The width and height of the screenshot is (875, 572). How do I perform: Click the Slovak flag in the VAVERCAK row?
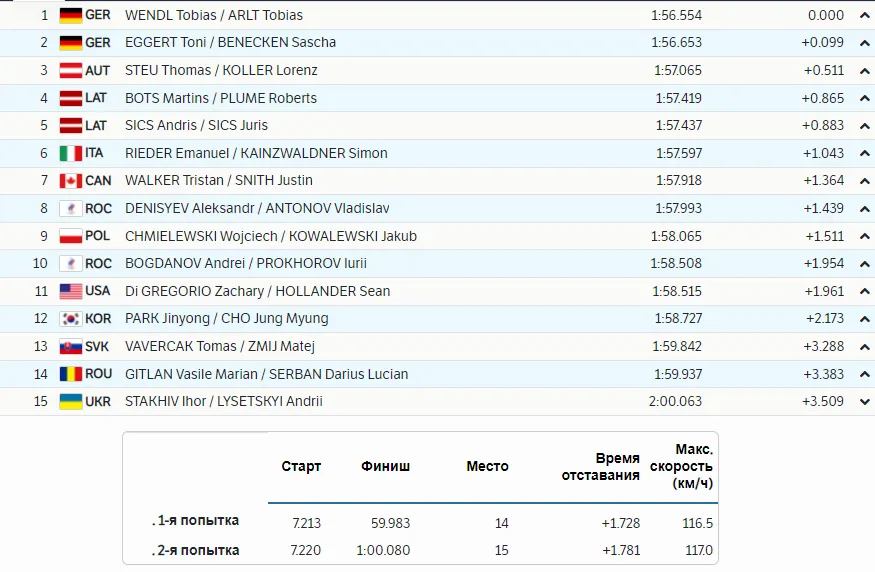point(70,346)
